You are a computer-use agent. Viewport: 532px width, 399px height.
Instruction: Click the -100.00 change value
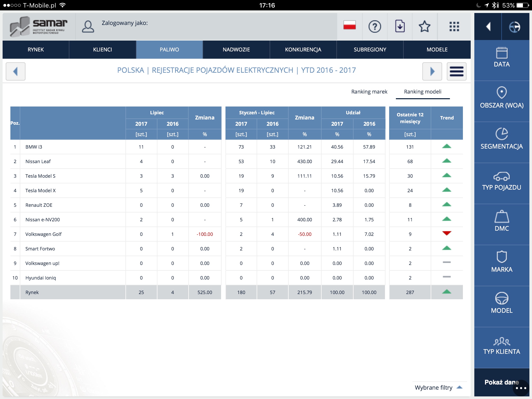tap(205, 234)
